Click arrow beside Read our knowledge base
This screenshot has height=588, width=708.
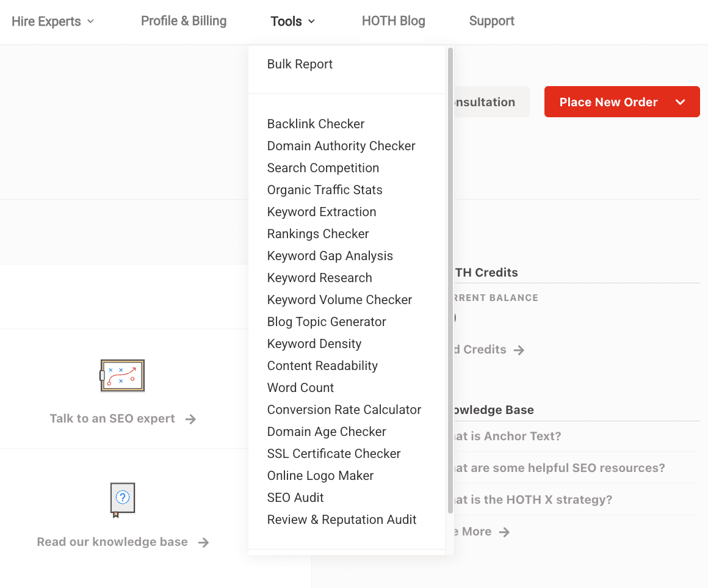pyautogui.click(x=204, y=542)
